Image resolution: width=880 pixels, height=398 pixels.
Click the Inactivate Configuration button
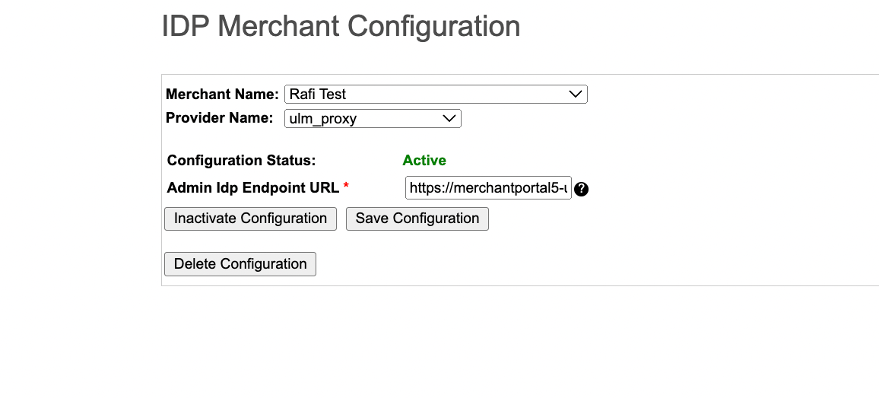pyautogui.click(x=250, y=218)
